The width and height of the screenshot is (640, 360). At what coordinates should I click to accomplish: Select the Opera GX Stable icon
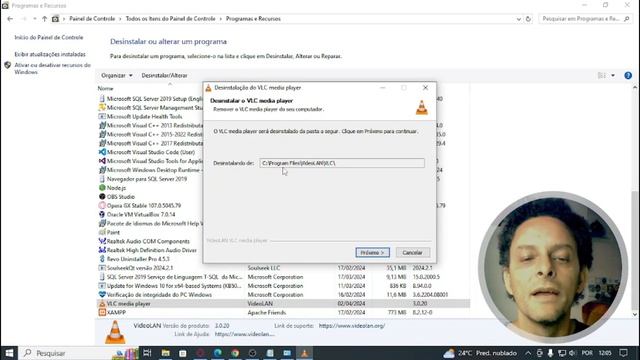pyautogui.click(x=102, y=206)
